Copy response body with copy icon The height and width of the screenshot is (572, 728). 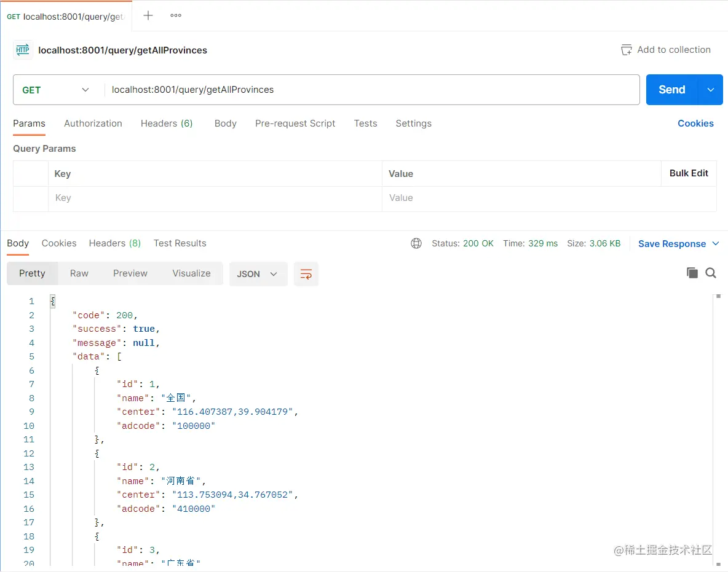coord(692,273)
